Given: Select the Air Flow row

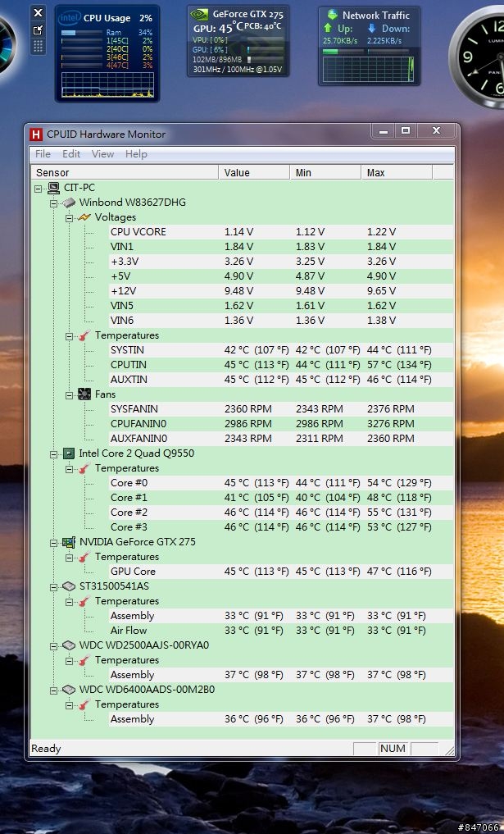Looking at the screenshot, I should tap(281, 631).
